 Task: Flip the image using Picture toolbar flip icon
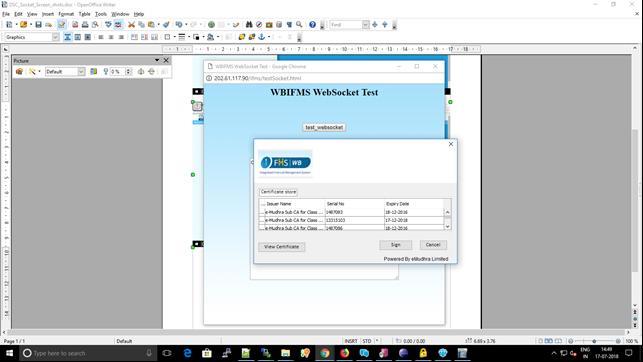[141, 71]
